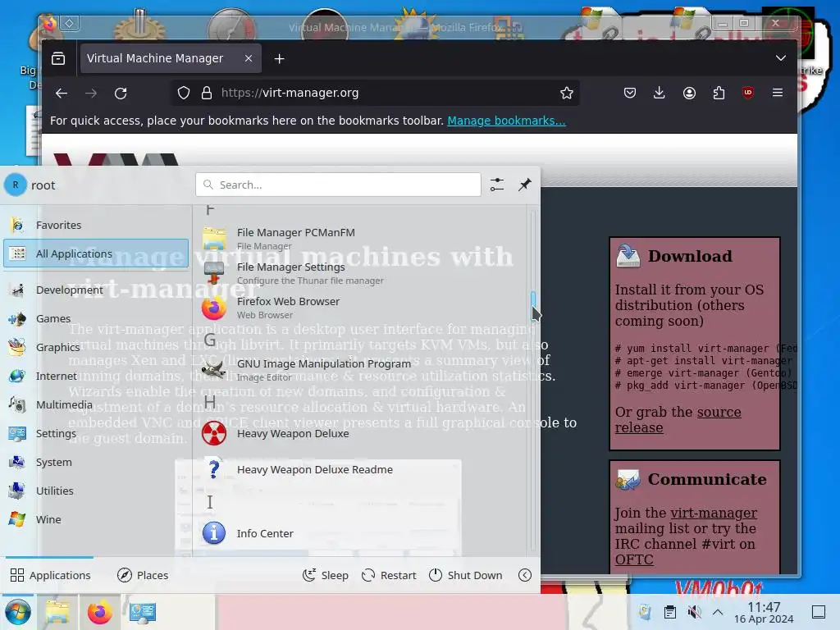Image resolution: width=840 pixels, height=630 pixels.
Task: Click the Shut Down button
Action: [x=466, y=575]
